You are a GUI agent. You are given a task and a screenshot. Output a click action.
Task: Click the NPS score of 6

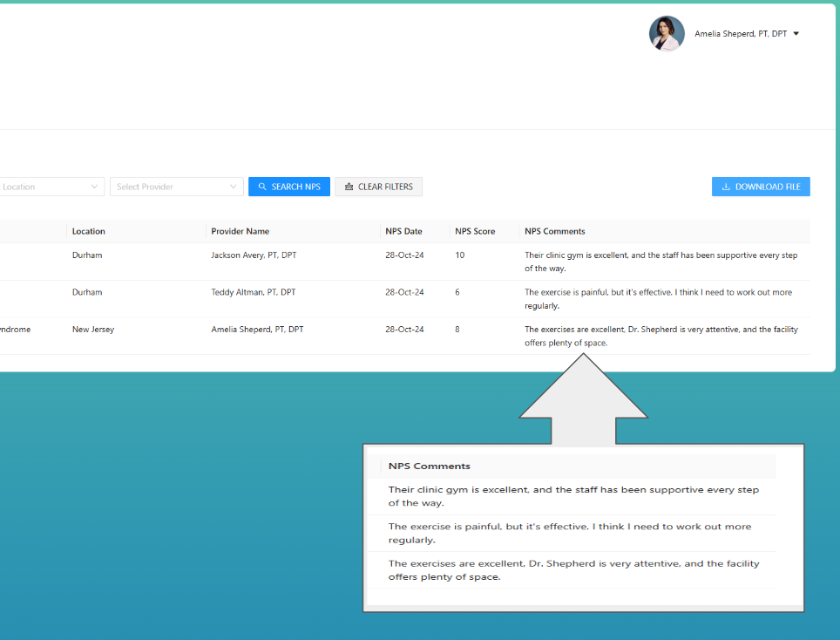(457, 292)
